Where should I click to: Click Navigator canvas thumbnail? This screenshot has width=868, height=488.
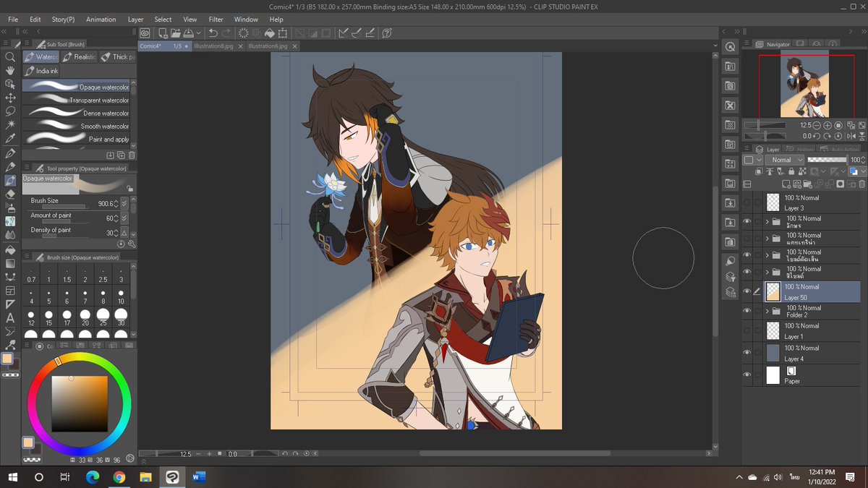803,86
